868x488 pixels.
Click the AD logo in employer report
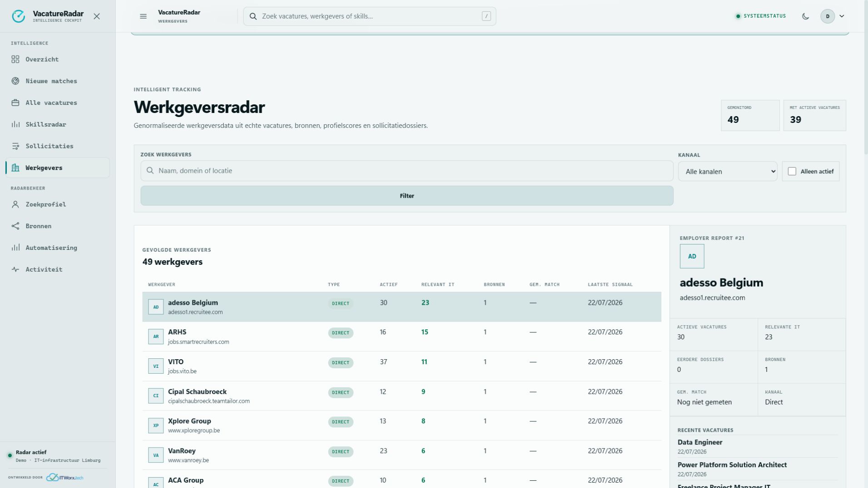pyautogui.click(x=692, y=257)
